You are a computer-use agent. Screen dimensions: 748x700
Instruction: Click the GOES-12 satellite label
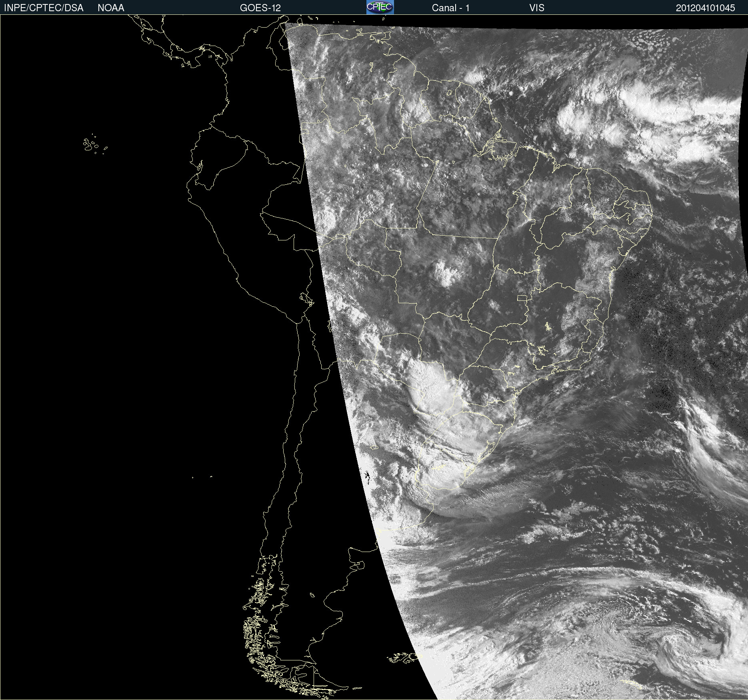[260, 8]
